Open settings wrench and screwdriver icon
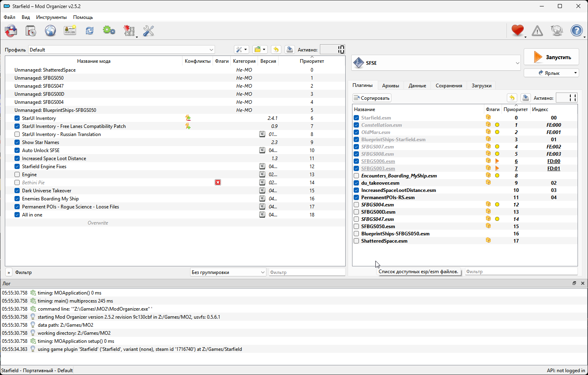Screen dimensions: 588x375 (x=148, y=31)
